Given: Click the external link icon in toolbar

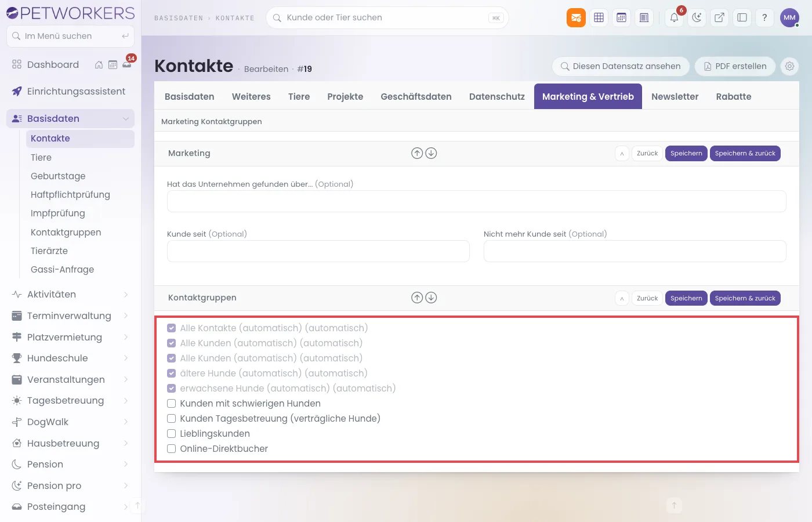Looking at the screenshot, I should [x=719, y=17].
